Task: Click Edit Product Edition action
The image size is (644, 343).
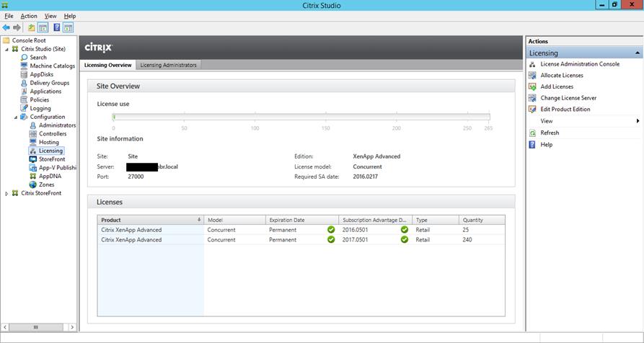Action: (x=565, y=109)
